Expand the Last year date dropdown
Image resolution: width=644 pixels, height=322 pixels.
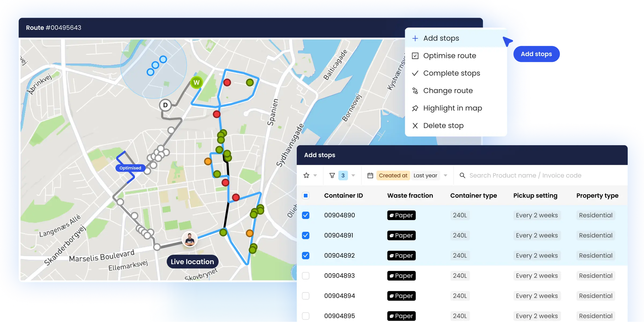point(446,175)
